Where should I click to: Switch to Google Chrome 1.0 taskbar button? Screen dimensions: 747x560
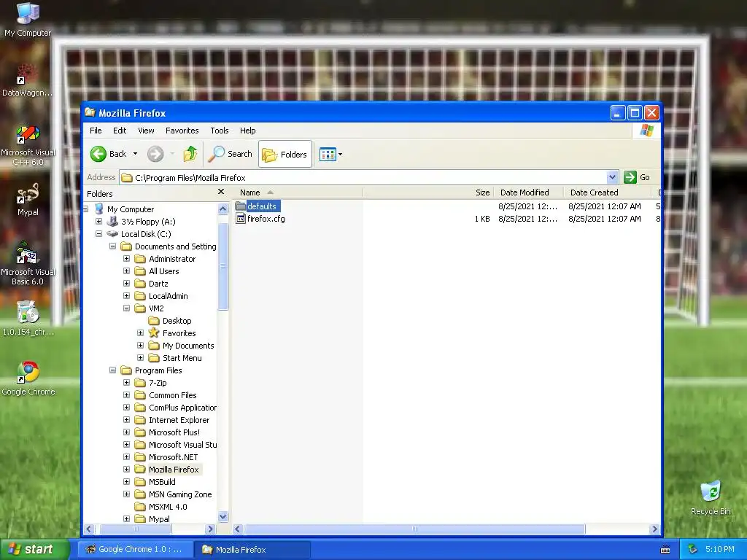coord(135,550)
